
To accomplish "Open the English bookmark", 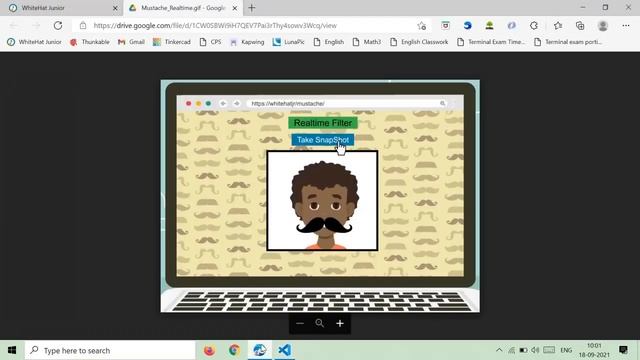I will pyautogui.click(x=329, y=42).
